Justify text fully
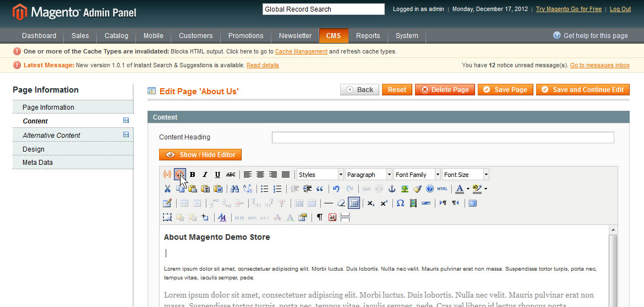 coord(286,175)
